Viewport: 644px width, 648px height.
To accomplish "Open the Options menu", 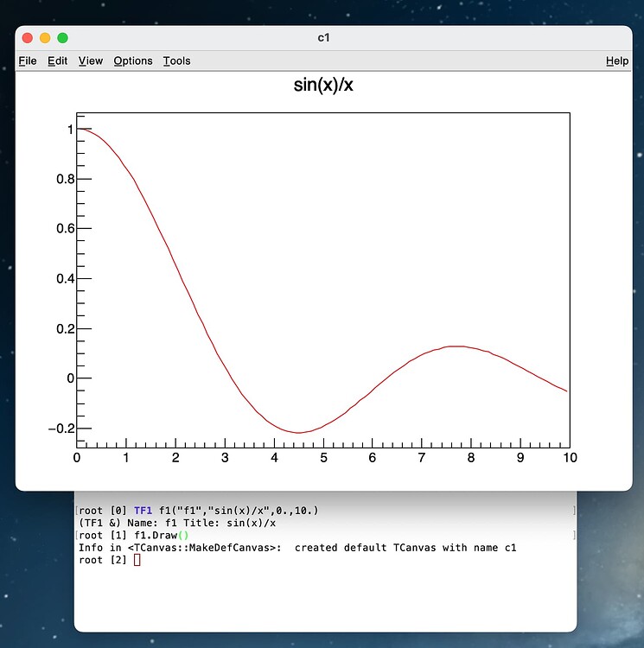I will pos(133,60).
